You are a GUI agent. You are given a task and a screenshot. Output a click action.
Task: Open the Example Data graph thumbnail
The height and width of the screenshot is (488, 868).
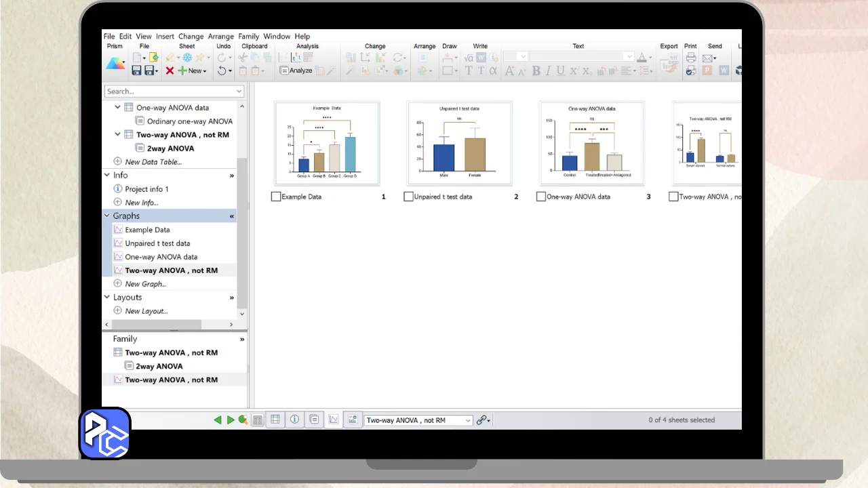click(327, 143)
